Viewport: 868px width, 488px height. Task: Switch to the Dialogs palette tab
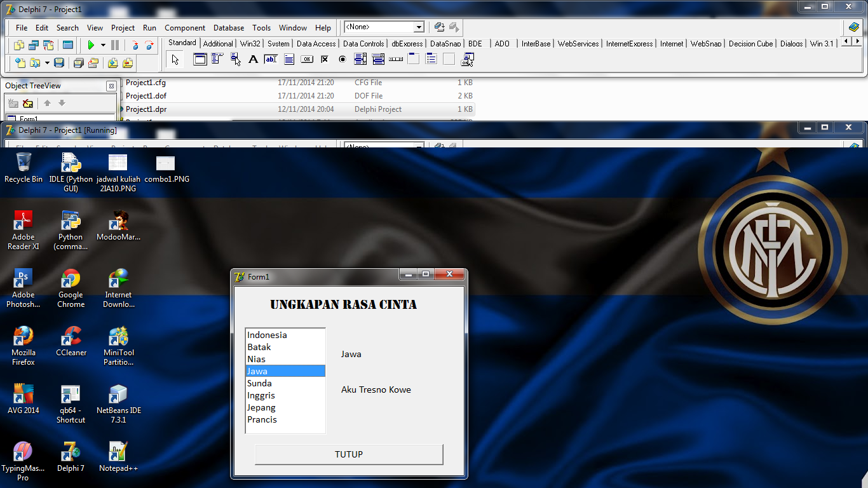coord(791,44)
